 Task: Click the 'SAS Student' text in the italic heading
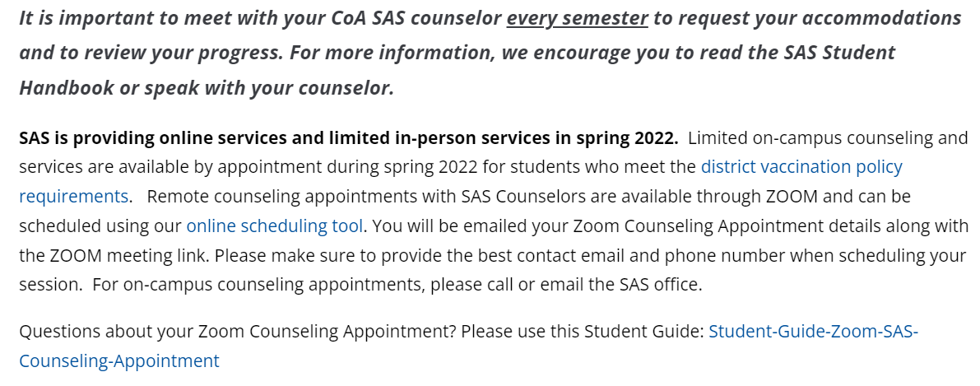839,53
